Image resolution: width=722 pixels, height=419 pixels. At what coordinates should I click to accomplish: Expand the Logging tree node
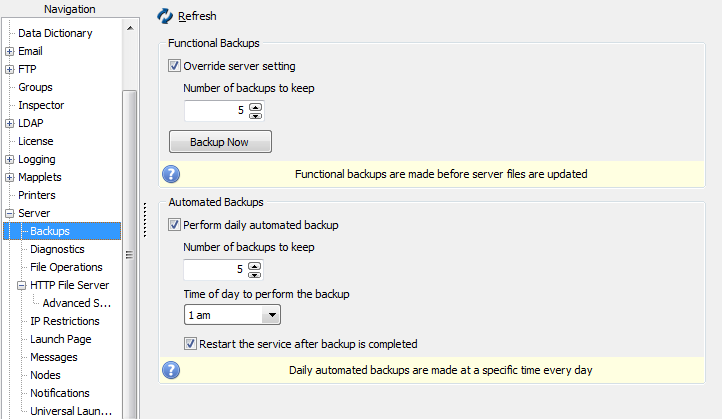pos(10,159)
